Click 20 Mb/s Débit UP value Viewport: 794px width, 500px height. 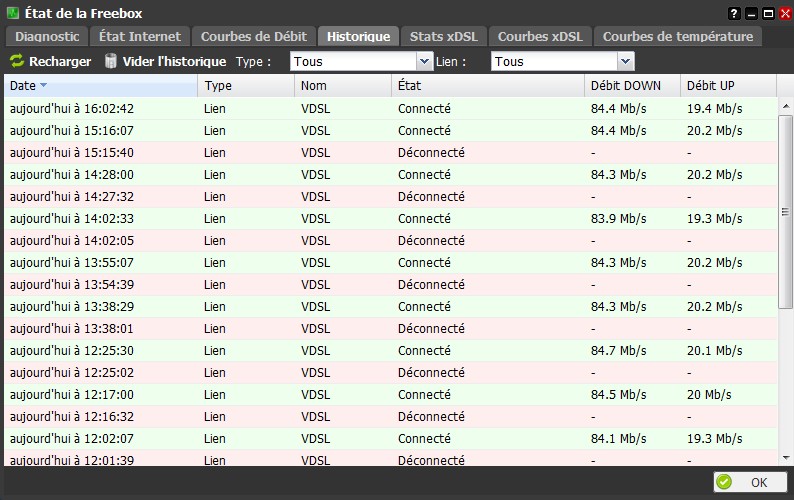[x=709, y=395]
